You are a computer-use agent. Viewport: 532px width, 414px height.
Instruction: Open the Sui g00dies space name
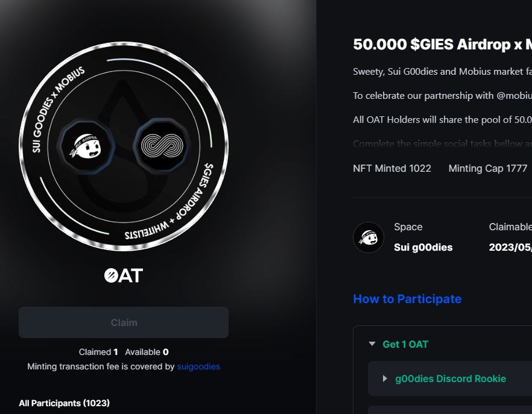[423, 248]
